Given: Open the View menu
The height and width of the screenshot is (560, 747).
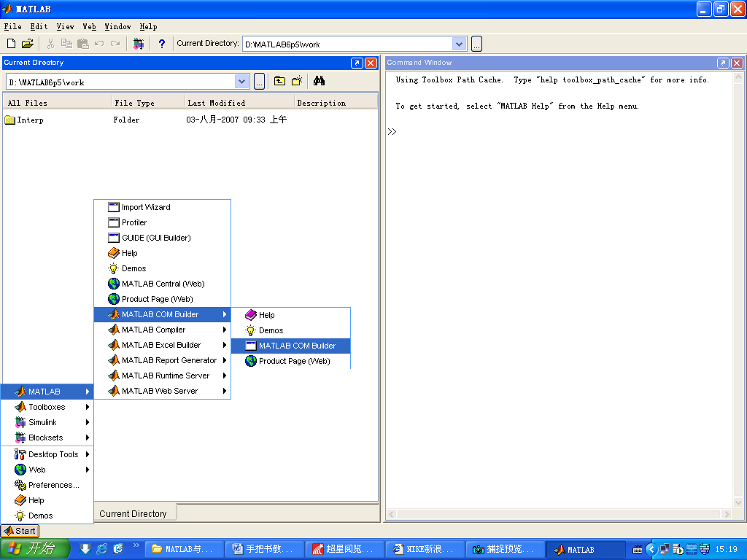Looking at the screenshot, I should click(x=65, y=27).
